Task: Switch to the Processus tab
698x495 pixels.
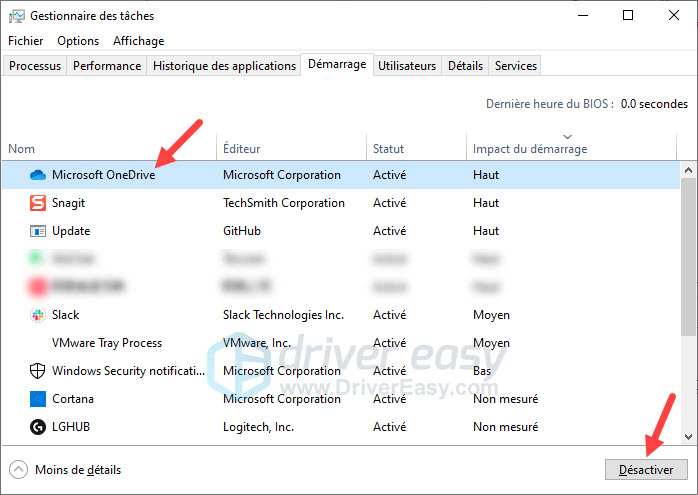Action: pos(35,66)
